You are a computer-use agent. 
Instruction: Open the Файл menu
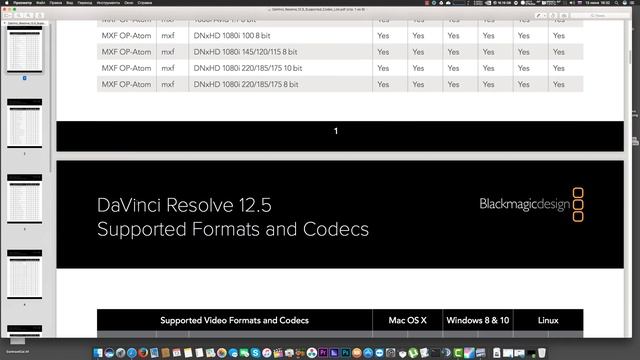[40, 2]
